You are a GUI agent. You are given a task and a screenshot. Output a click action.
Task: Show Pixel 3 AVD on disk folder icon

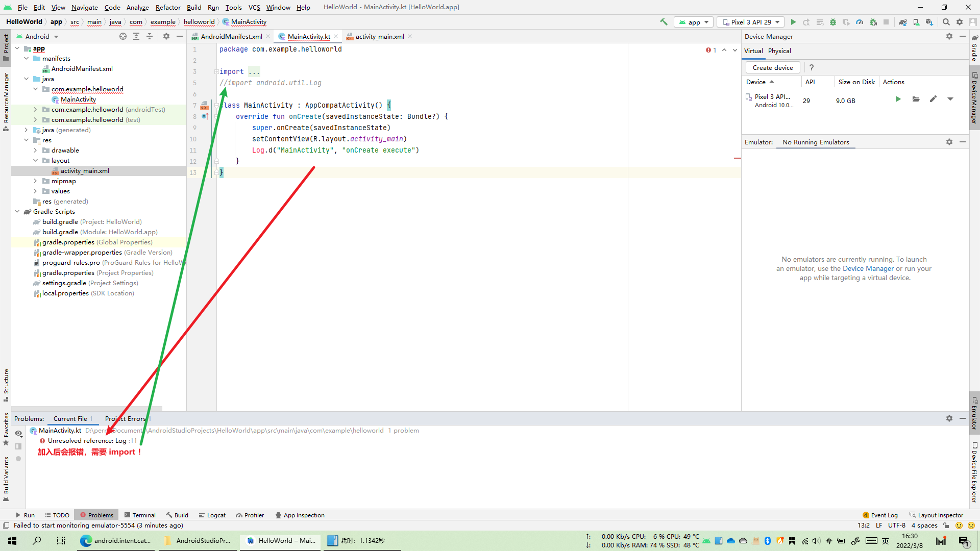pos(916,99)
